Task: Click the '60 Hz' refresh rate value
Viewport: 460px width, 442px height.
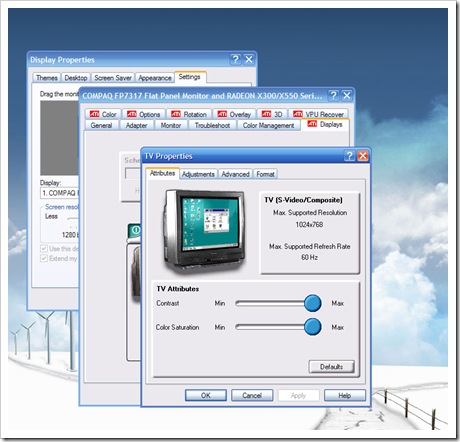Action: [309, 257]
